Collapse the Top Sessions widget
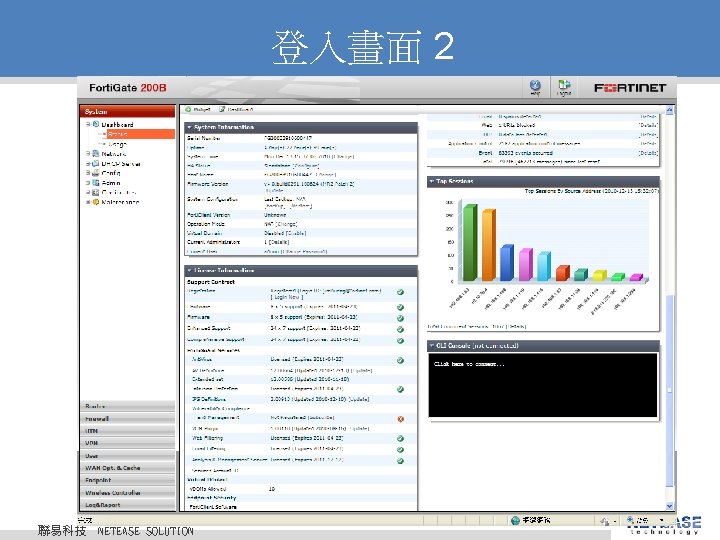 click(x=432, y=181)
